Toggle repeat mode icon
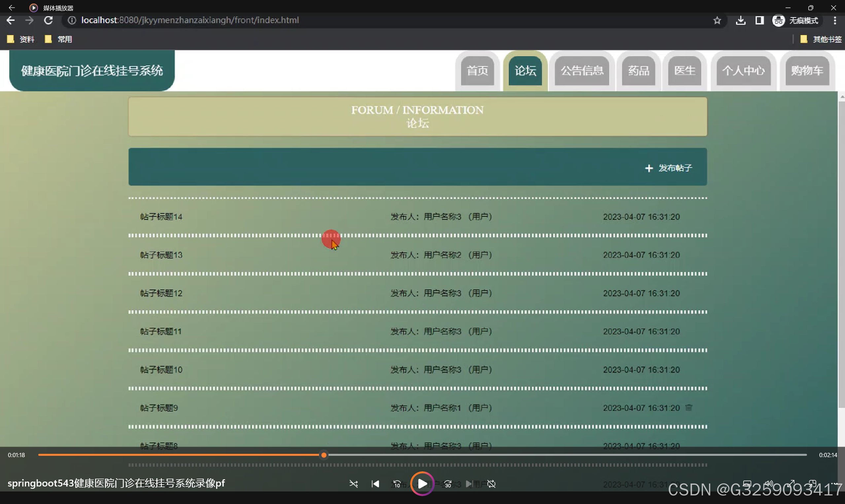 tap(491, 484)
